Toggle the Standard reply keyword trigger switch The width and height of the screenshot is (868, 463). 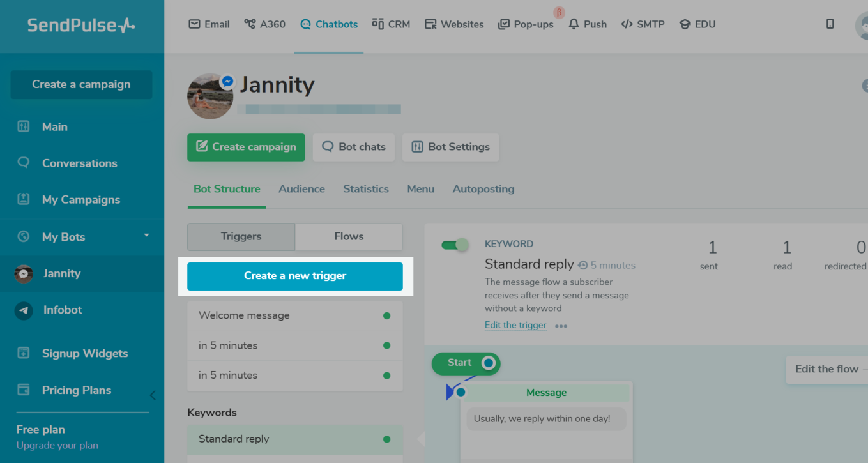[x=455, y=245]
